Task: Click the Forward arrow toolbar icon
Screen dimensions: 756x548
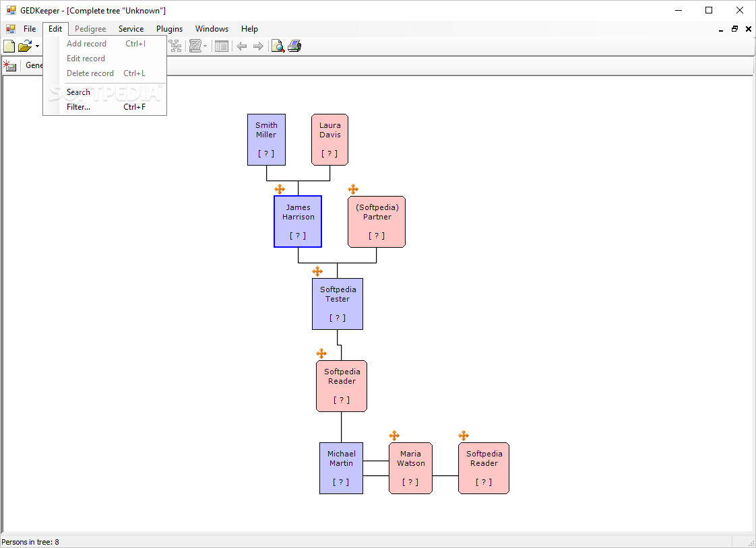Action: click(x=258, y=46)
